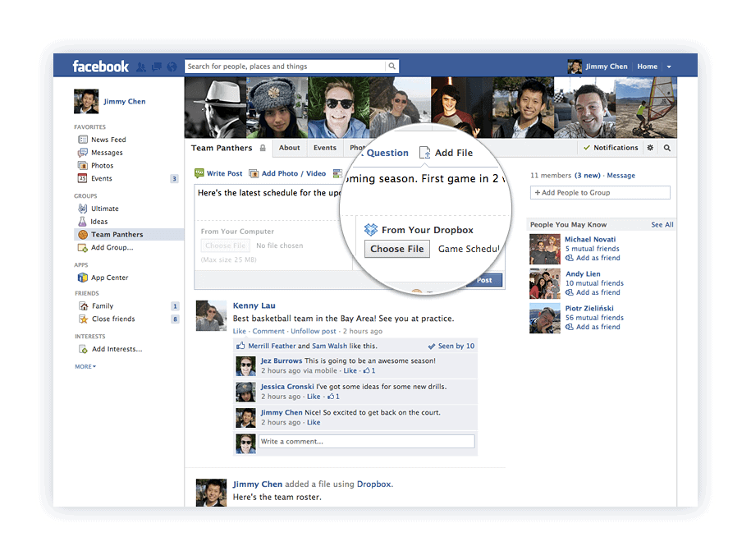The height and width of the screenshot is (560, 751).
Task: Open the messages icon in top bar
Action: [x=156, y=66]
